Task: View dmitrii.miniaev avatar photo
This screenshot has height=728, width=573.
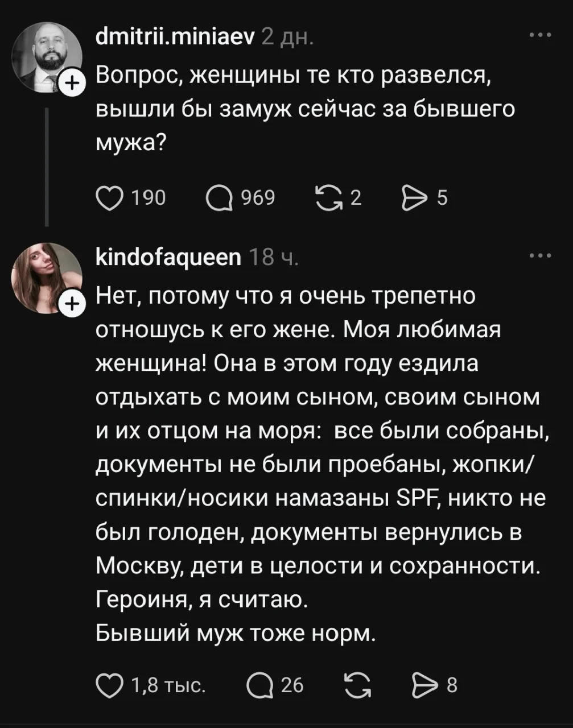Action: coord(48,57)
